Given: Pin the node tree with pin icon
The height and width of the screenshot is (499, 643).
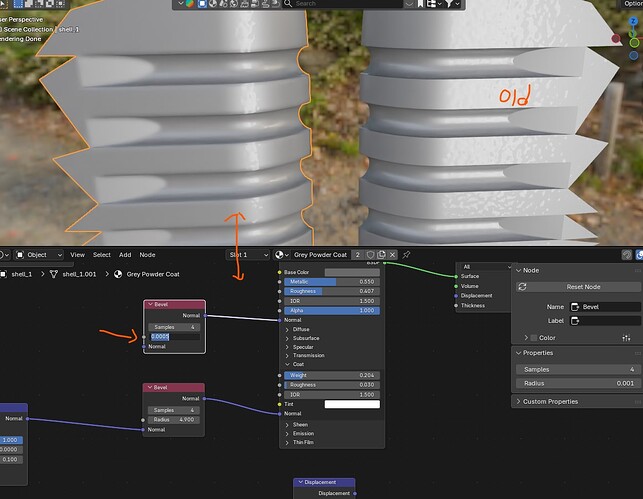Looking at the screenshot, I should pos(406,255).
